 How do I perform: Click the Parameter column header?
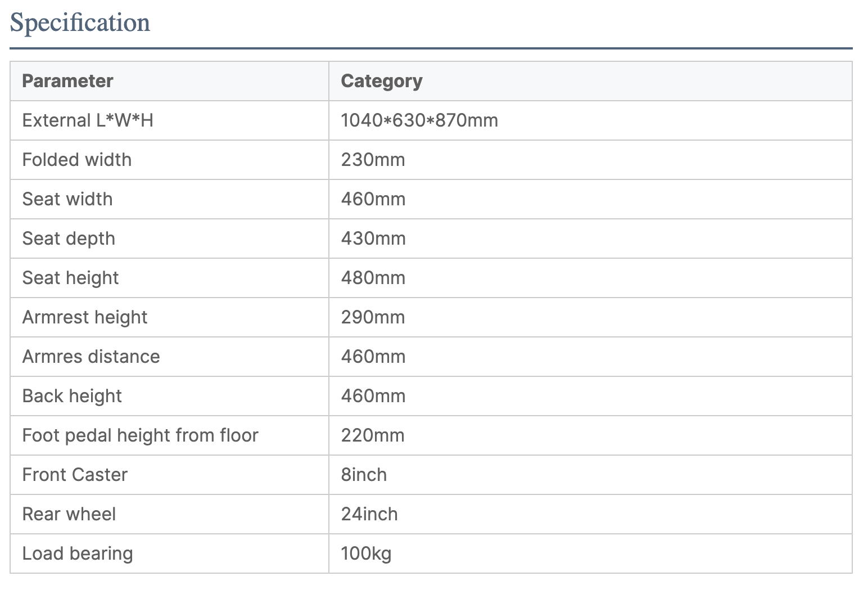coord(67,81)
